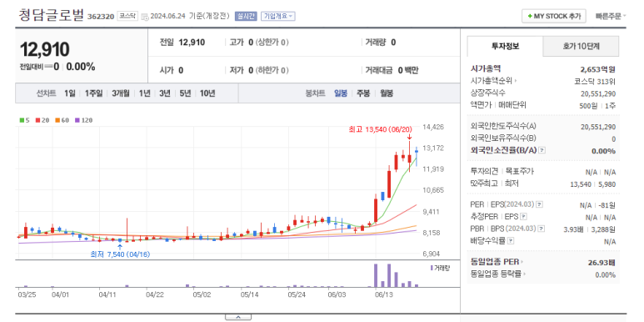Add stock via MY STOCK 추가 button

pyautogui.click(x=554, y=17)
